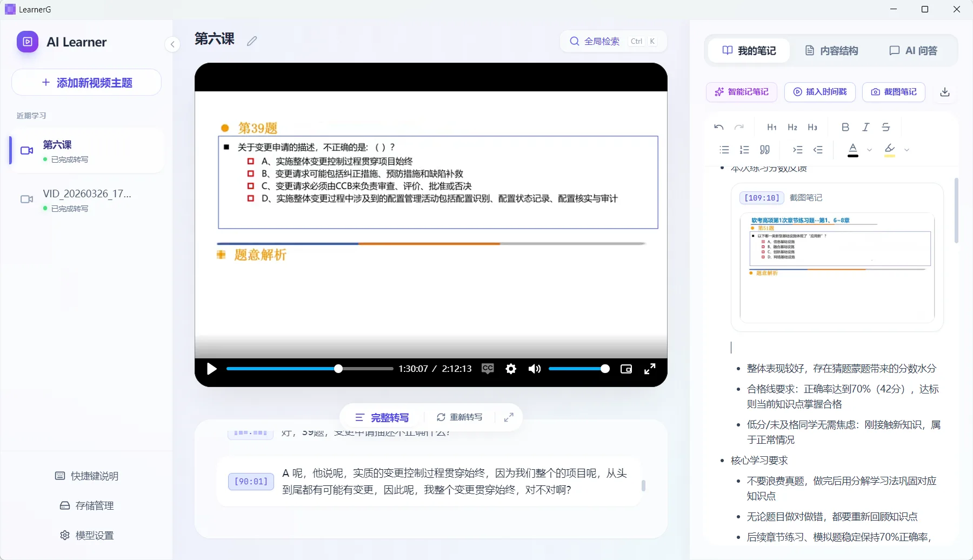This screenshot has width=973, height=560.
Task: Increase indent in notes
Action: (x=798, y=150)
